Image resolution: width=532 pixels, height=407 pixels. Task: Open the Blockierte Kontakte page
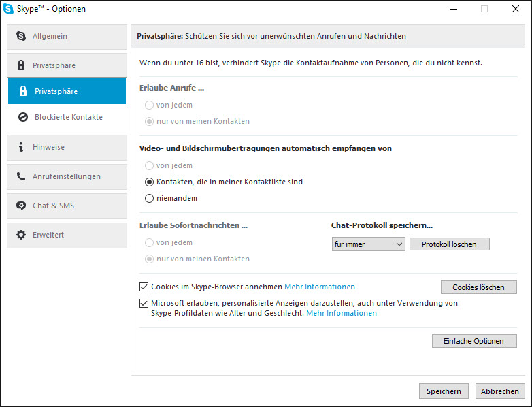coord(67,117)
